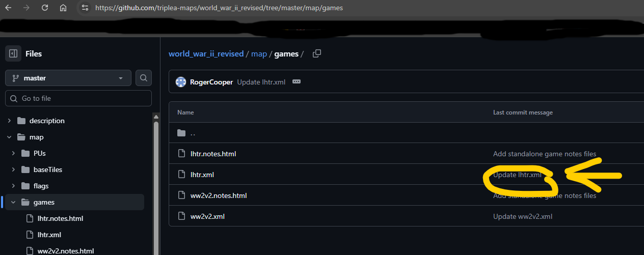
Task: Collapse the games folder chevron
Action: (13, 202)
